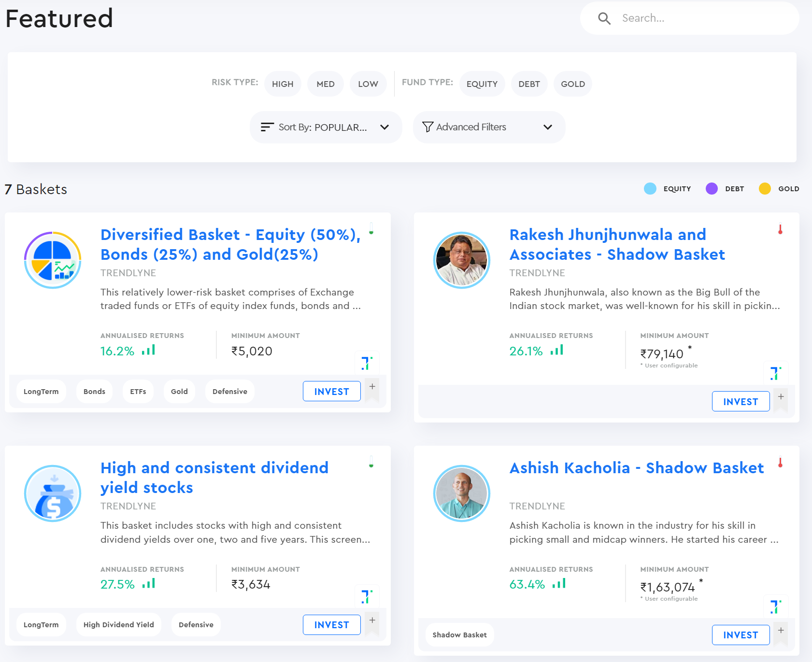Viewport: 812px width, 662px height.
Task: Click returns bar chart icon next to 63.4%
Action: pyautogui.click(x=559, y=583)
